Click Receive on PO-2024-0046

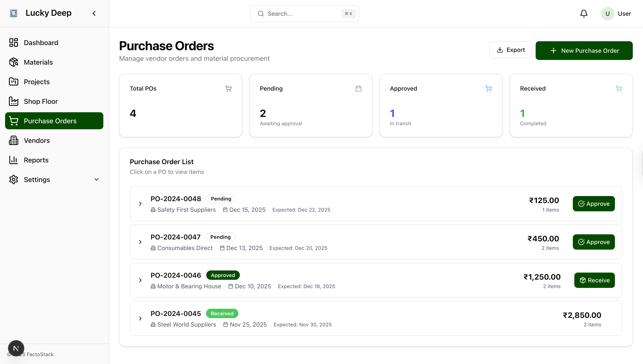point(594,280)
